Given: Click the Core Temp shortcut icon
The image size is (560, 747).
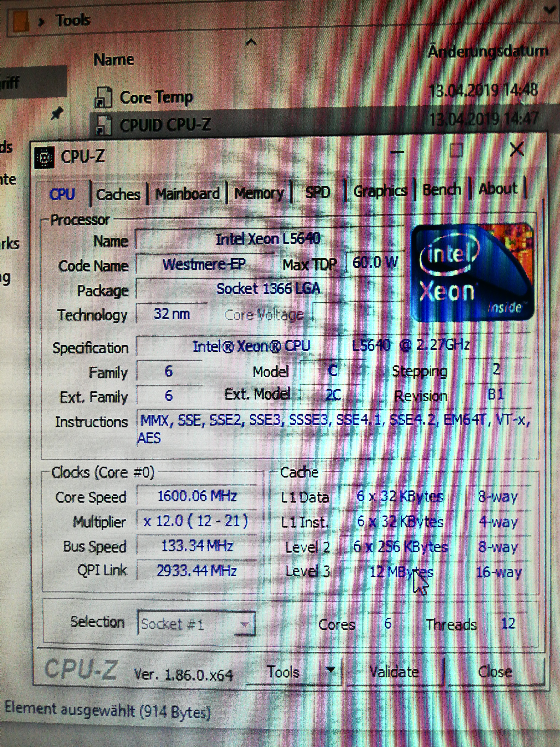Looking at the screenshot, I should [x=103, y=97].
